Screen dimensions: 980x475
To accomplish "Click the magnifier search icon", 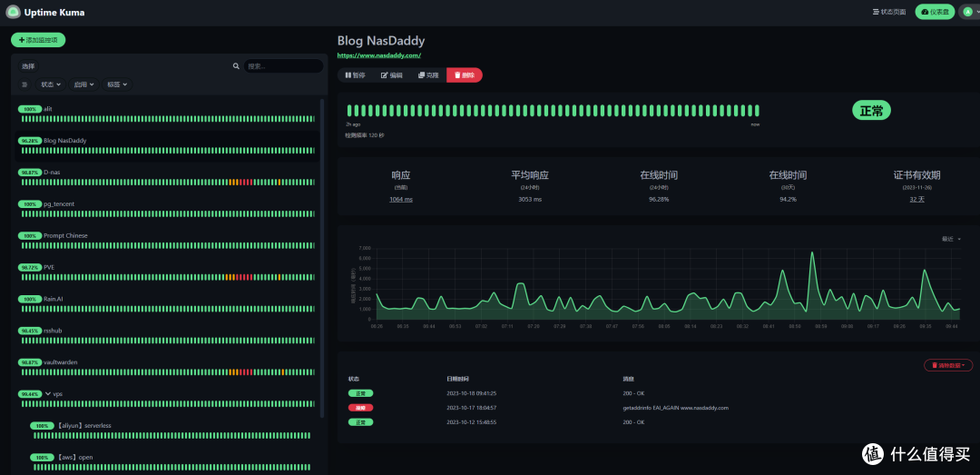I will tap(236, 65).
